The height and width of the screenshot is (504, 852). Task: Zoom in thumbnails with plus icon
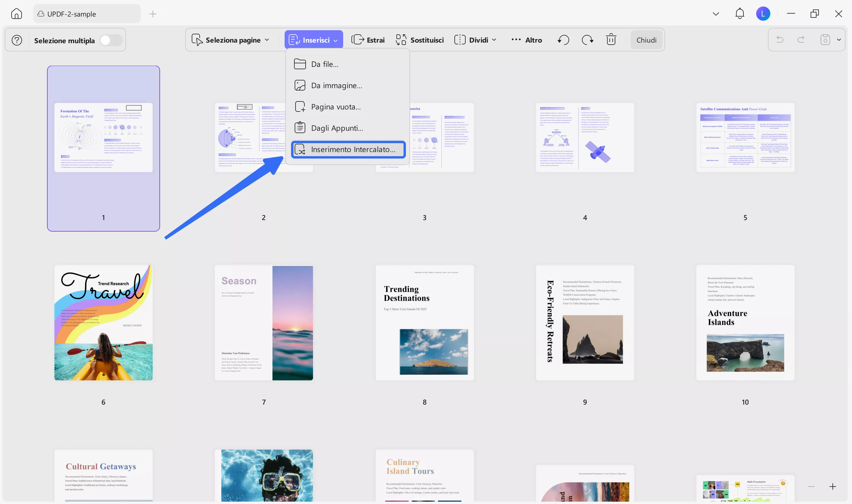click(833, 486)
